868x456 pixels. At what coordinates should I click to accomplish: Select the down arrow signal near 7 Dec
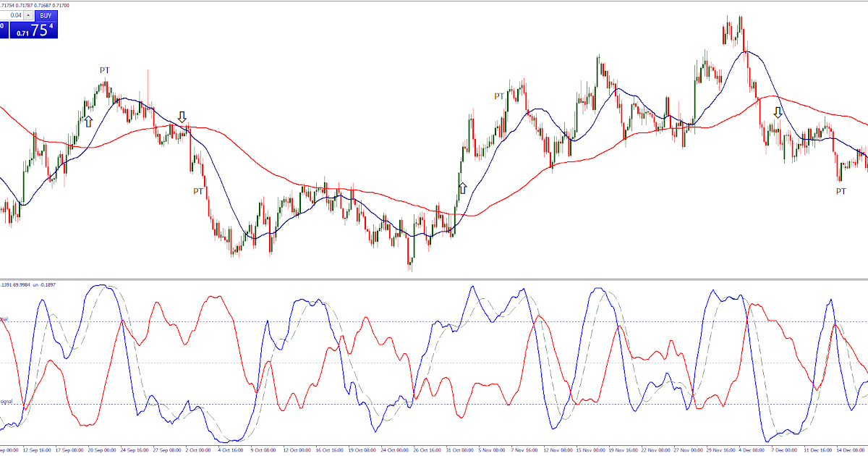(x=778, y=112)
